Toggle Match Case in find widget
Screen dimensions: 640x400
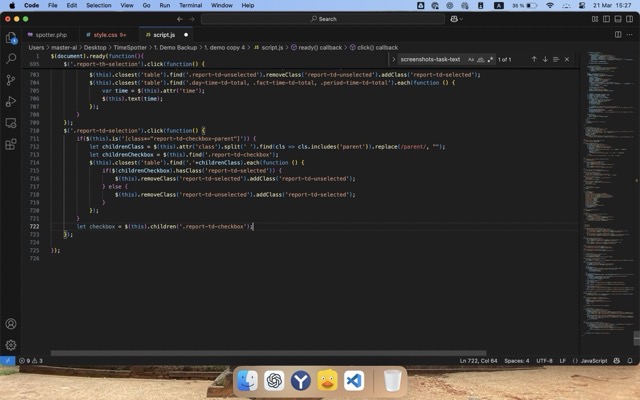pyautogui.click(x=471, y=59)
